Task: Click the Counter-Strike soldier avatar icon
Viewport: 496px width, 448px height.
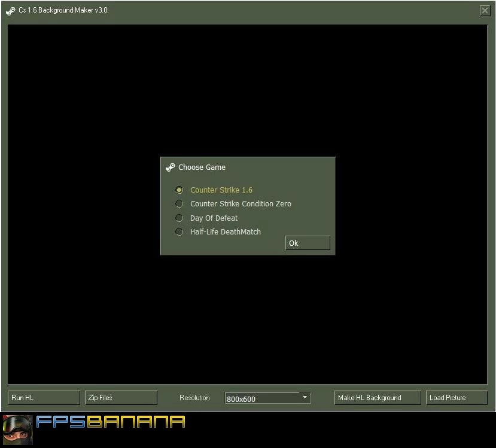Action: [x=17, y=429]
